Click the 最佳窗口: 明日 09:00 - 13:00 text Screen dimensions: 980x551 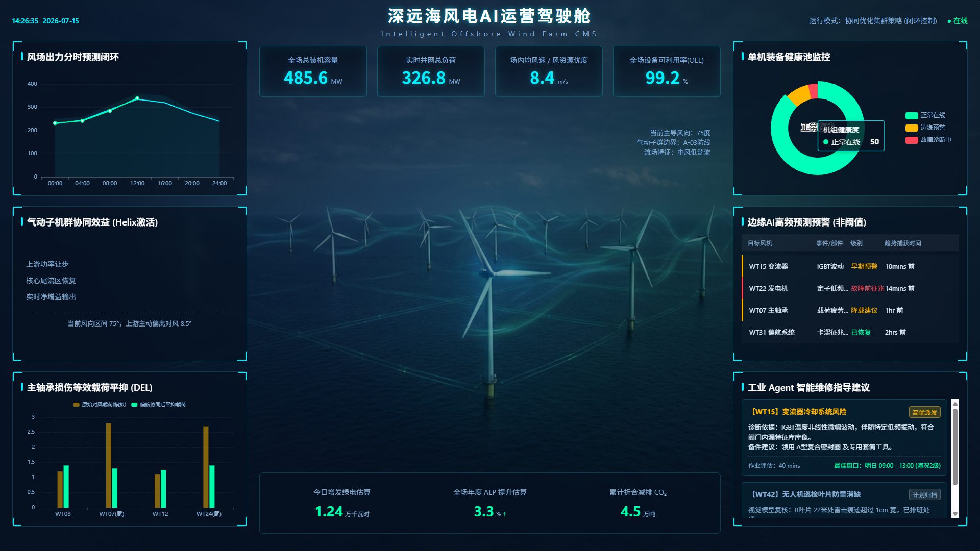887,466
